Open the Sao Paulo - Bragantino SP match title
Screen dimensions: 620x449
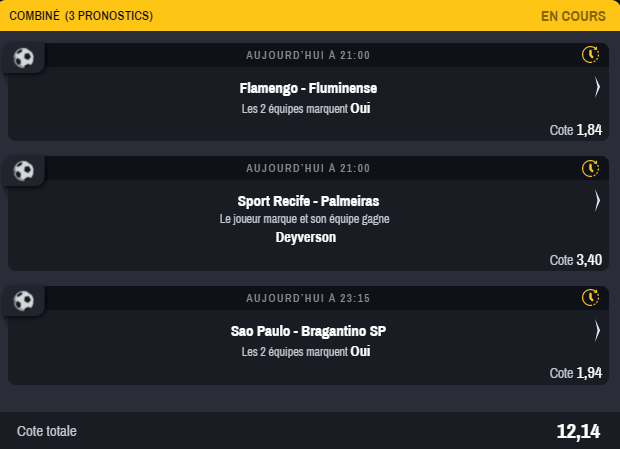click(308, 331)
